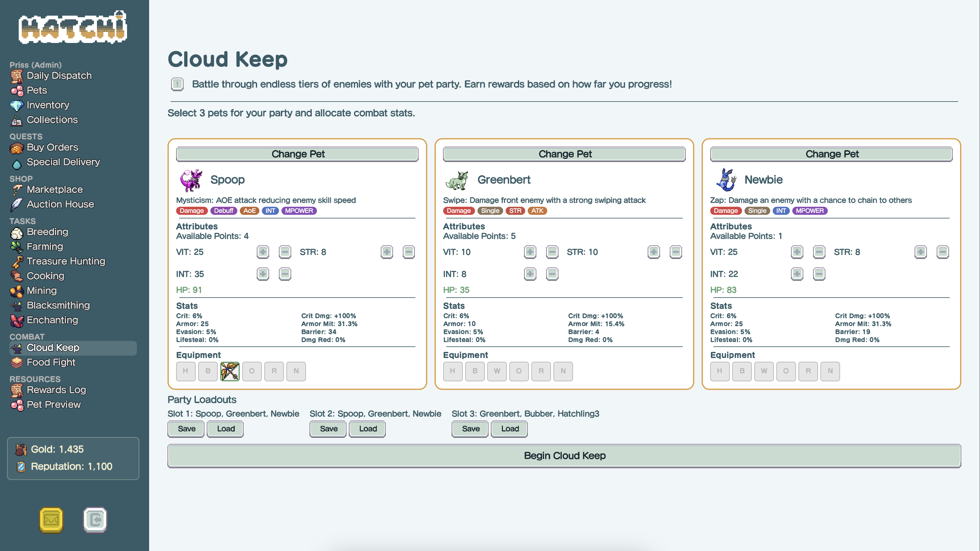Viewport: 980px width, 551px height.
Task: Open the Treasure Hunting page from sidebar
Action: pos(66,261)
